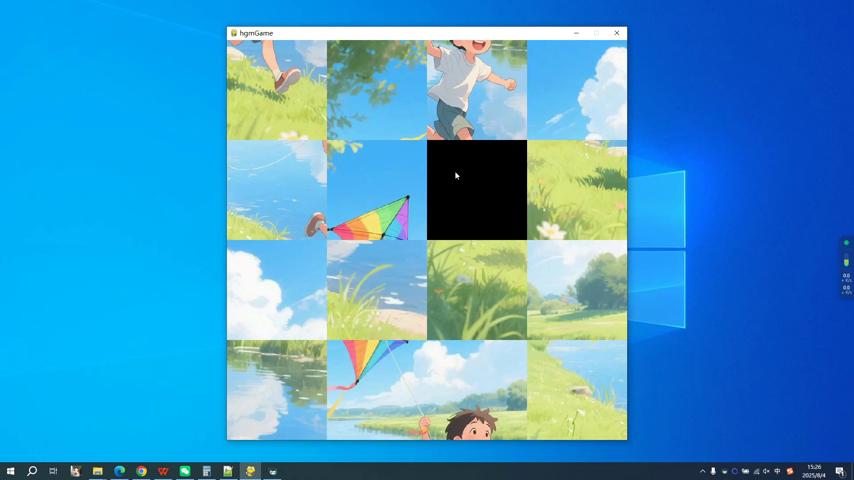
Task: Open WPS Office from taskbar
Action: [x=163, y=471]
